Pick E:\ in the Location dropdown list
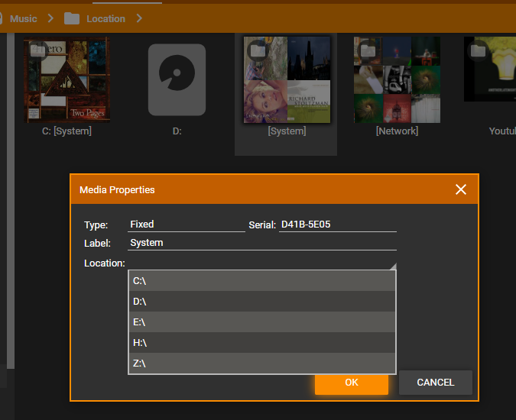Viewport: 516px width, 420px height. 261,322
